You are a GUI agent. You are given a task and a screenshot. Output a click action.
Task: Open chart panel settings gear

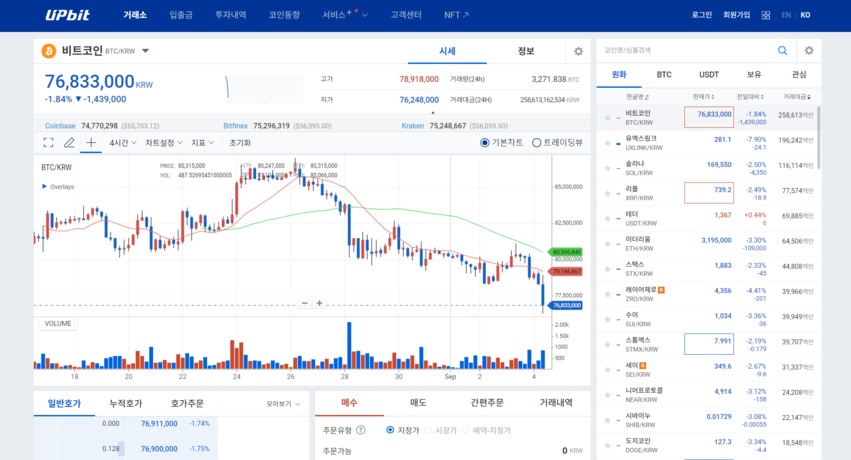pos(578,51)
